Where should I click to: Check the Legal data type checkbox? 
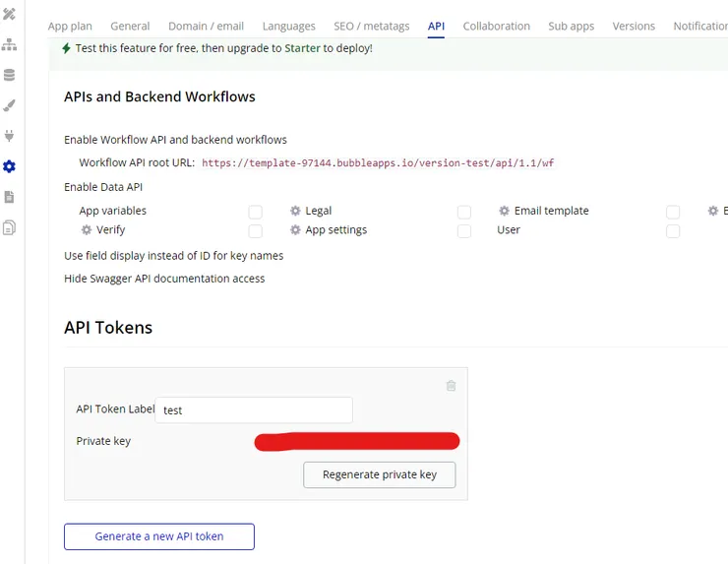464,212
